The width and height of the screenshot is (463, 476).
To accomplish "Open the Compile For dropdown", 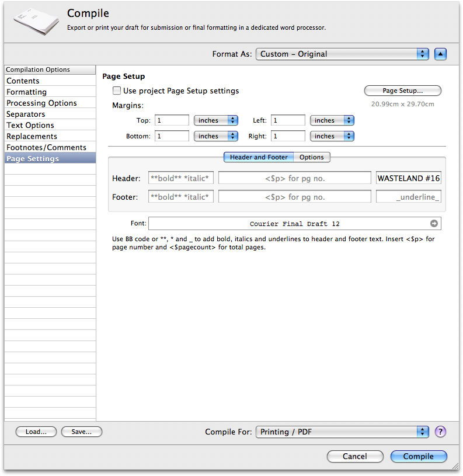I will pos(342,432).
